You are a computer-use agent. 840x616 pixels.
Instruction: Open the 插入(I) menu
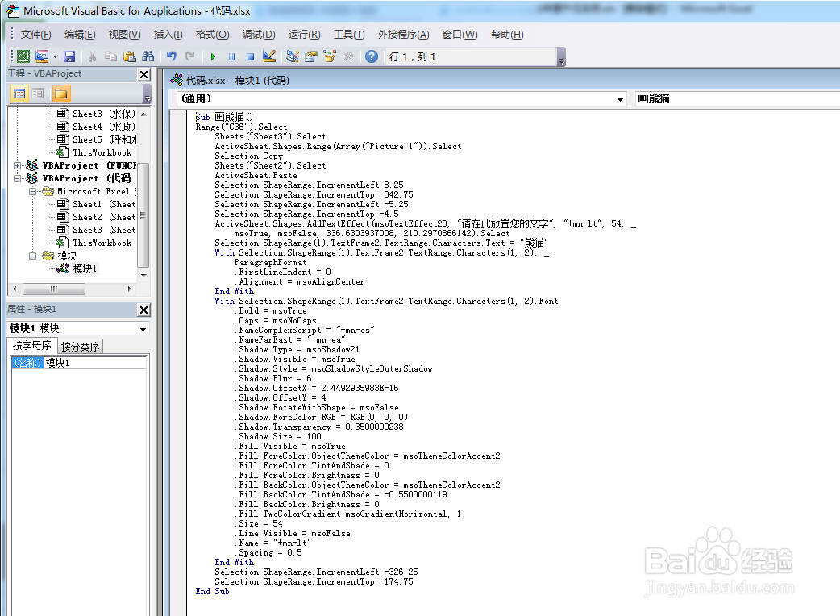coord(168,35)
